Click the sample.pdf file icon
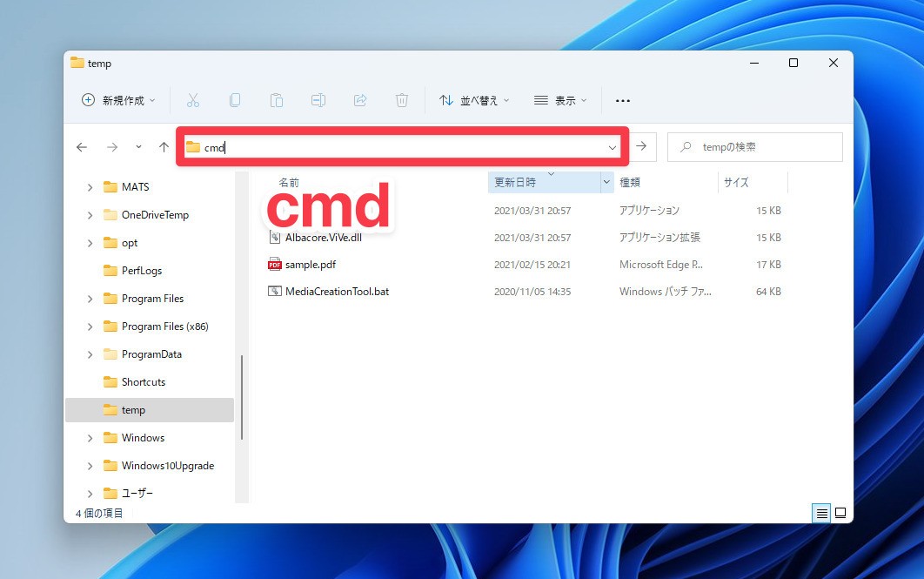 [275, 264]
